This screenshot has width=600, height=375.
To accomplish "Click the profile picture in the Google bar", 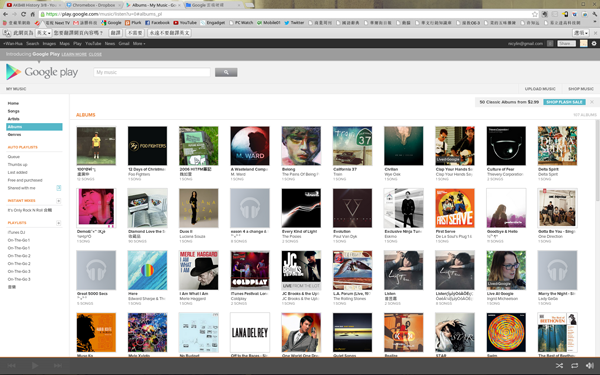I will (x=584, y=44).
